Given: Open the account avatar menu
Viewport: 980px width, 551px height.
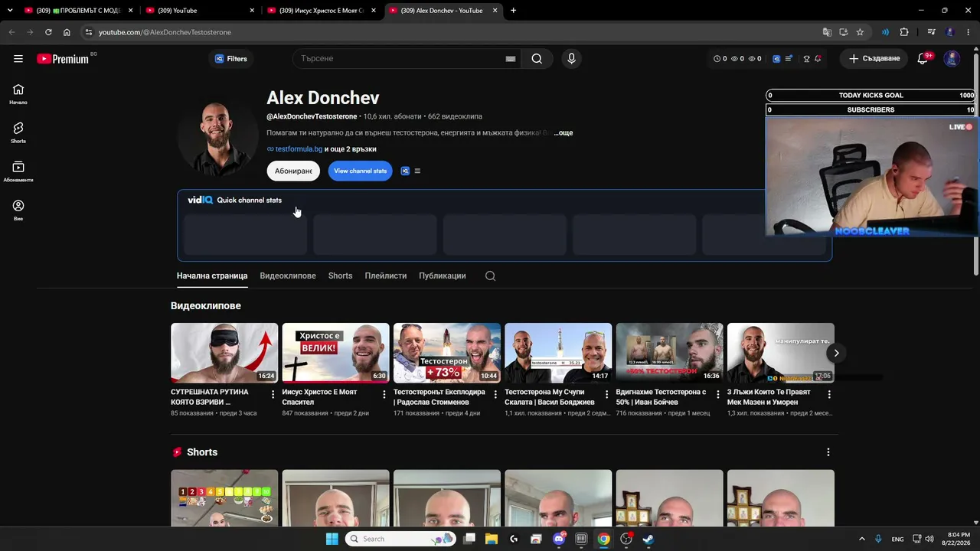Looking at the screenshot, I should 952,59.
